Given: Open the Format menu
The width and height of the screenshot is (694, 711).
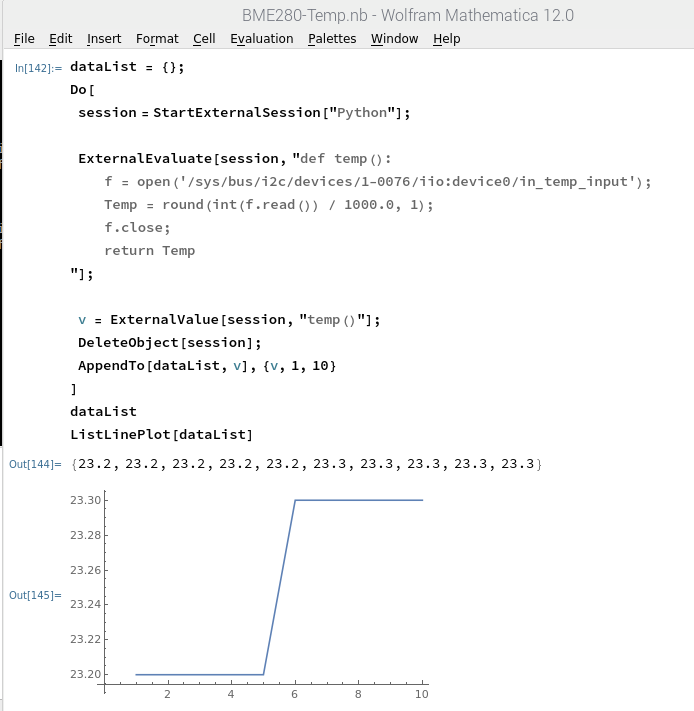Looking at the screenshot, I should [157, 39].
